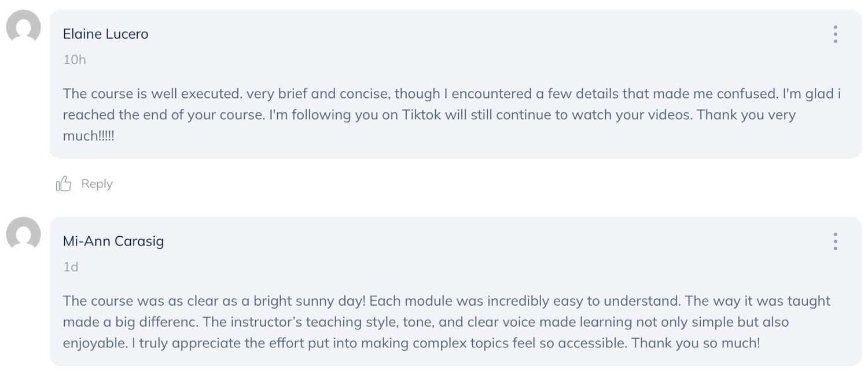The width and height of the screenshot is (868, 374).
Task: Click Mi-Ann Carasig's profile avatar
Action: click(23, 234)
